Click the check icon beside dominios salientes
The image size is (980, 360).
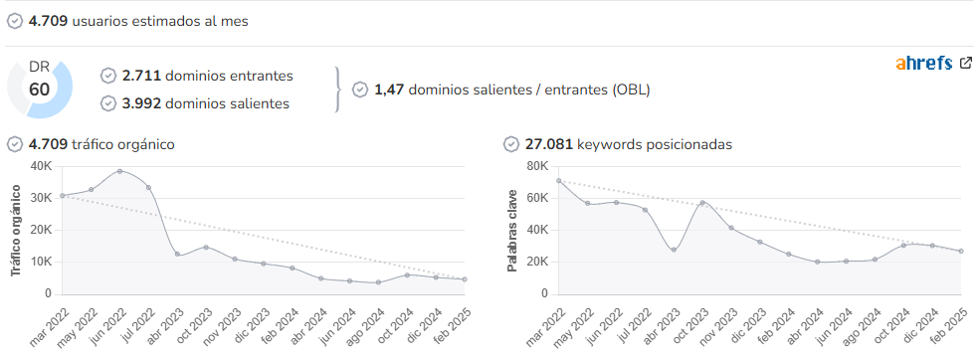click(x=108, y=103)
